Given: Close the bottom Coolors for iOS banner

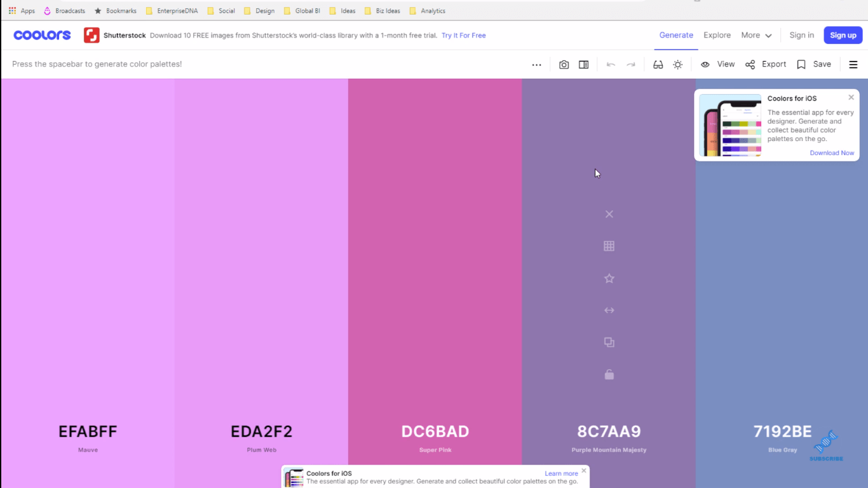Looking at the screenshot, I should pyautogui.click(x=584, y=471).
